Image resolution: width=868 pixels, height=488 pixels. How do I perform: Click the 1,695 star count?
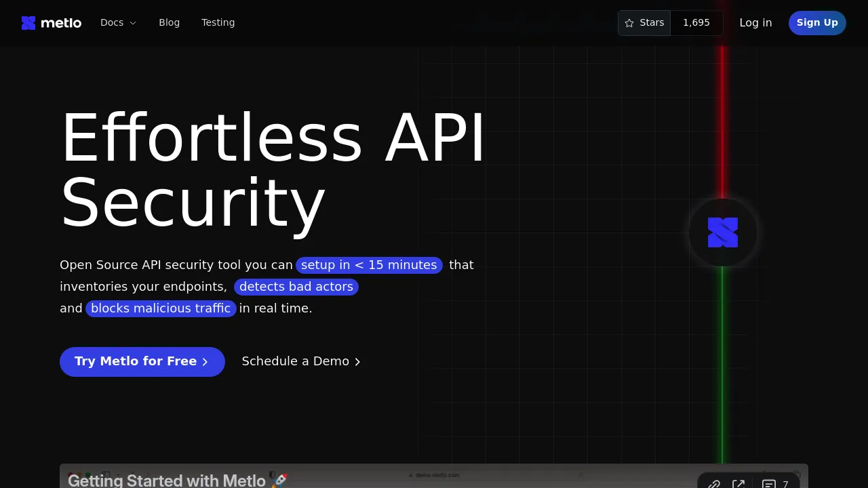tap(696, 23)
